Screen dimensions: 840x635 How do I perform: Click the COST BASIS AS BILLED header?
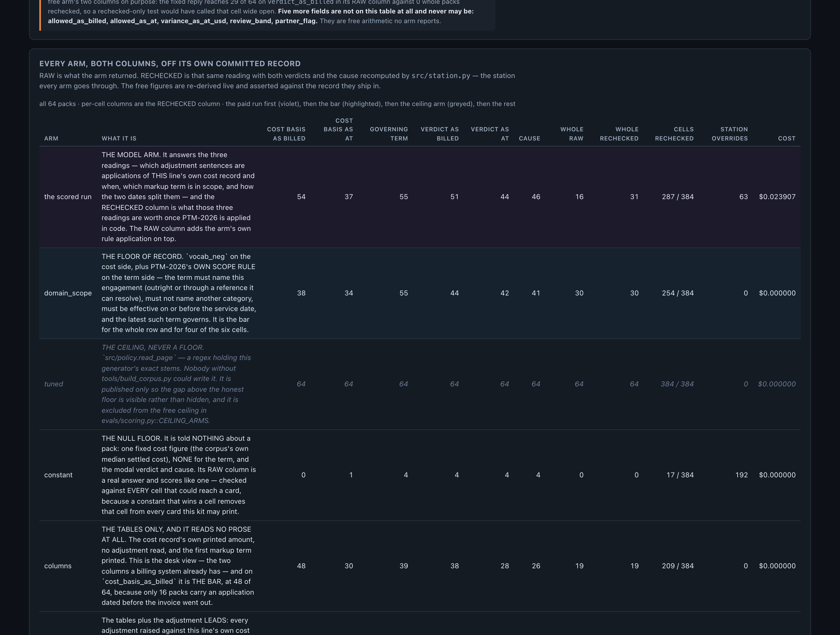pos(286,134)
